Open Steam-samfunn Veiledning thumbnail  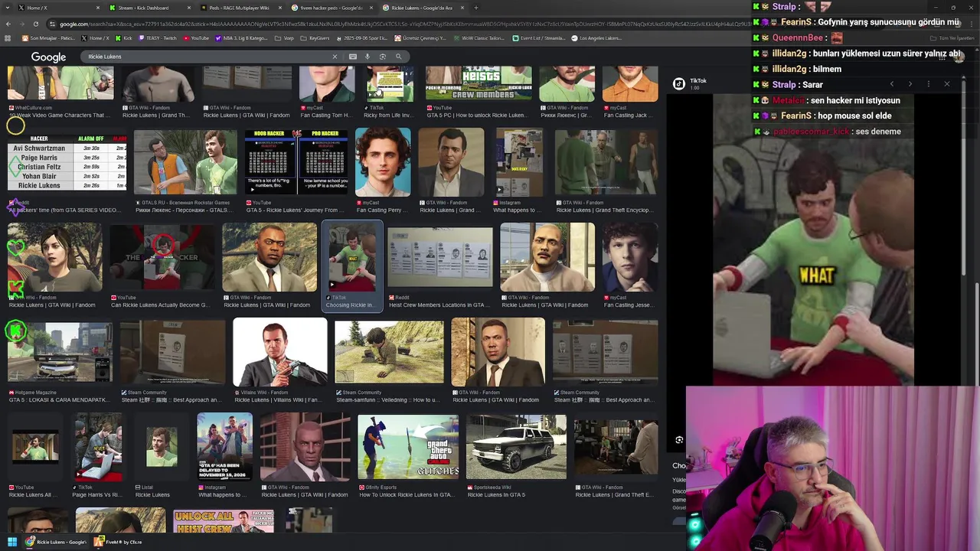pos(389,352)
